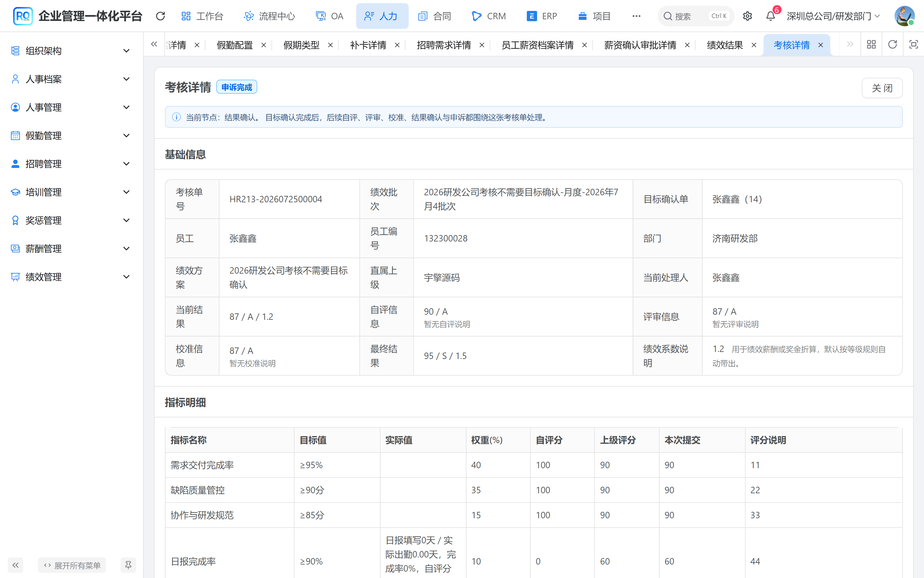Screen dimensions: 924x578
Task: Expand 薪酬管理 sidebar menu
Action: coord(71,249)
